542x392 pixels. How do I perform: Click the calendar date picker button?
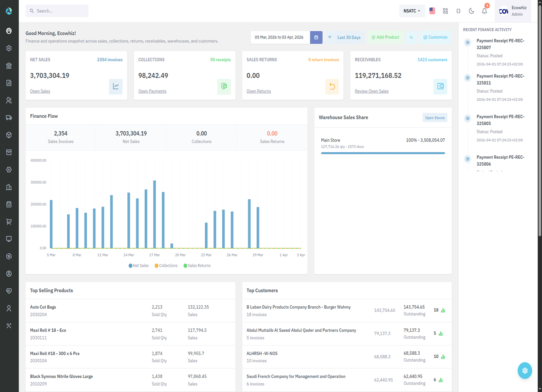[x=316, y=37]
